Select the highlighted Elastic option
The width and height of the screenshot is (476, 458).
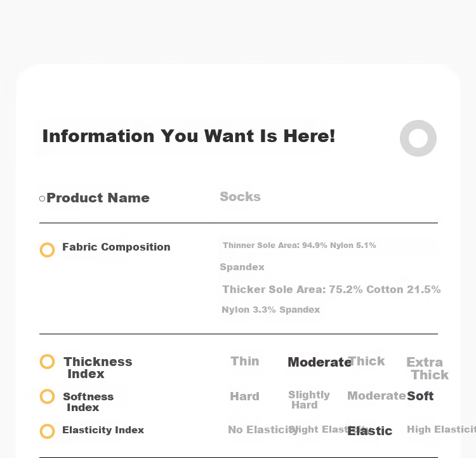coord(370,431)
